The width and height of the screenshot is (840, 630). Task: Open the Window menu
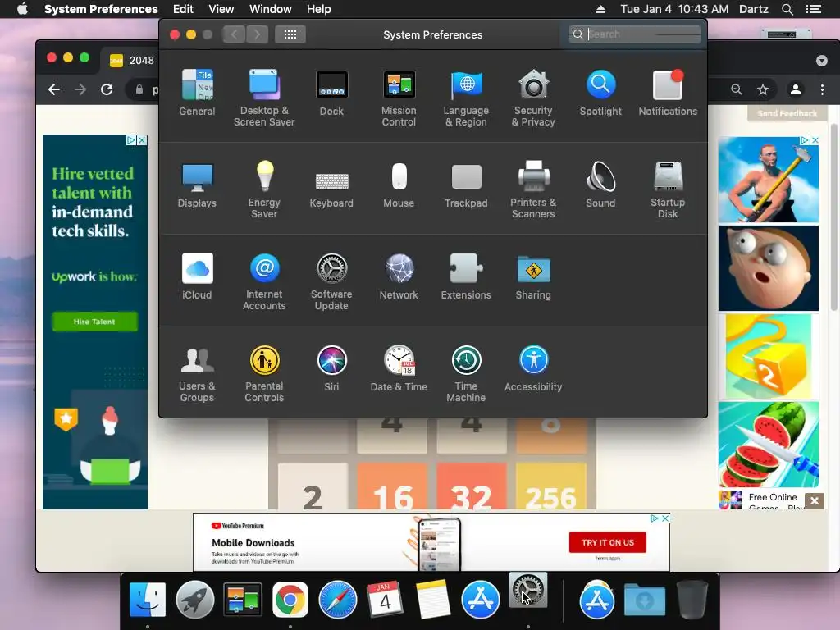(270, 9)
